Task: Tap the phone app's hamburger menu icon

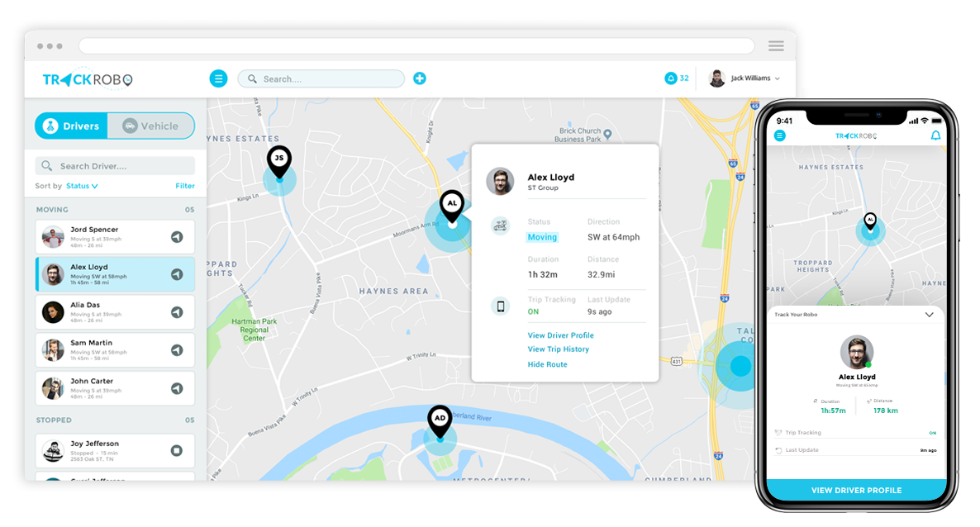Action: click(x=780, y=135)
